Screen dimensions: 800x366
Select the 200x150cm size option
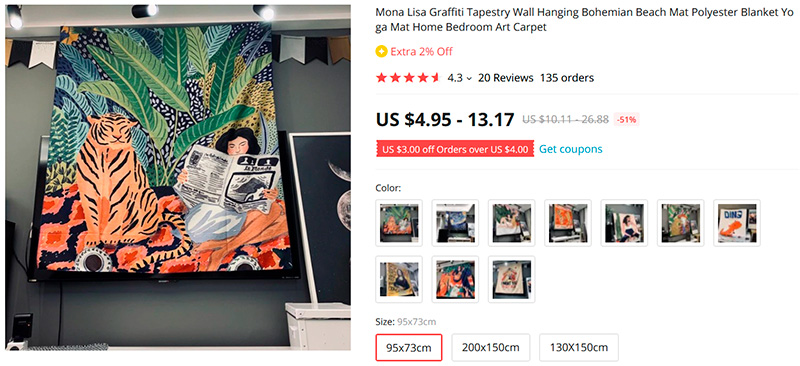(491, 348)
